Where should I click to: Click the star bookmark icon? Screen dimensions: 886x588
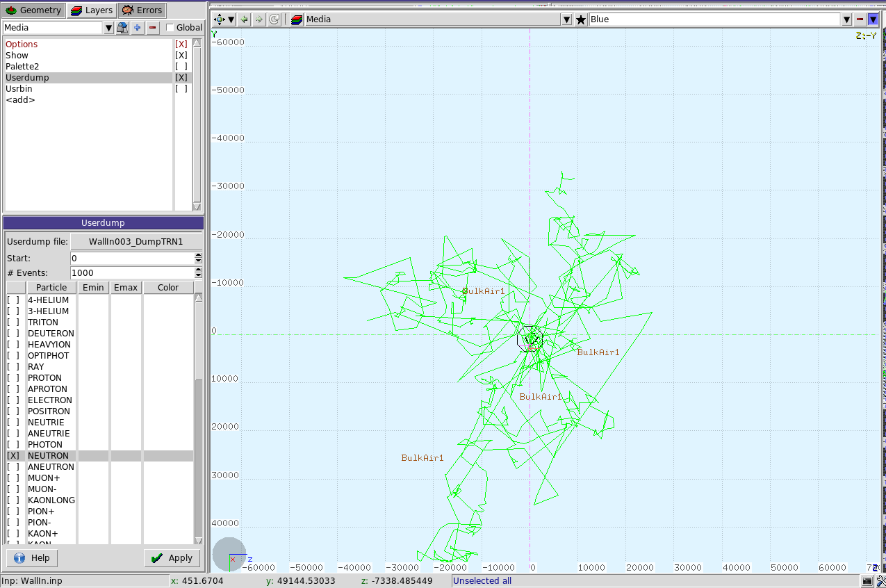point(581,19)
